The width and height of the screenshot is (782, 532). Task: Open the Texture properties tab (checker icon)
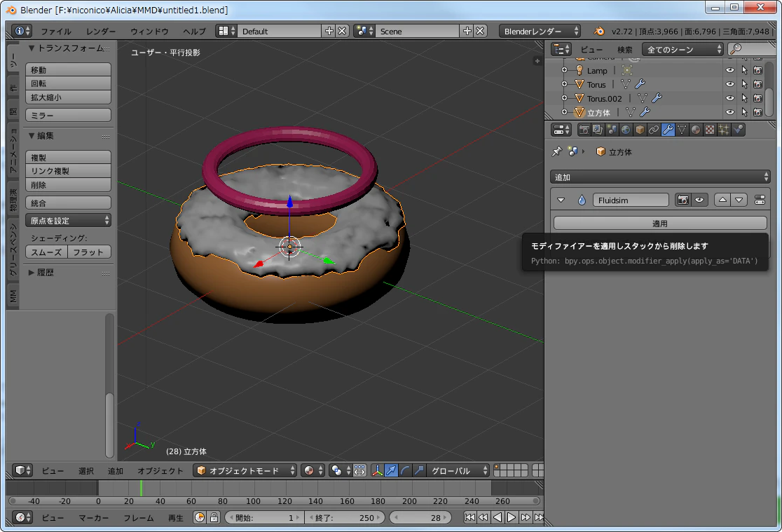[710, 130]
